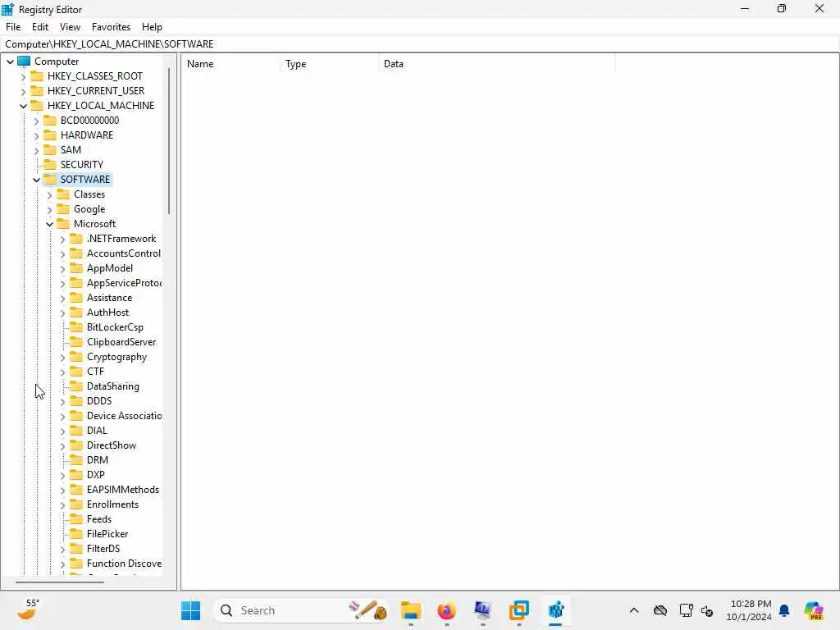Viewport: 840px width, 630px height.
Task: Click the Name column header
Action: (231, 64)
